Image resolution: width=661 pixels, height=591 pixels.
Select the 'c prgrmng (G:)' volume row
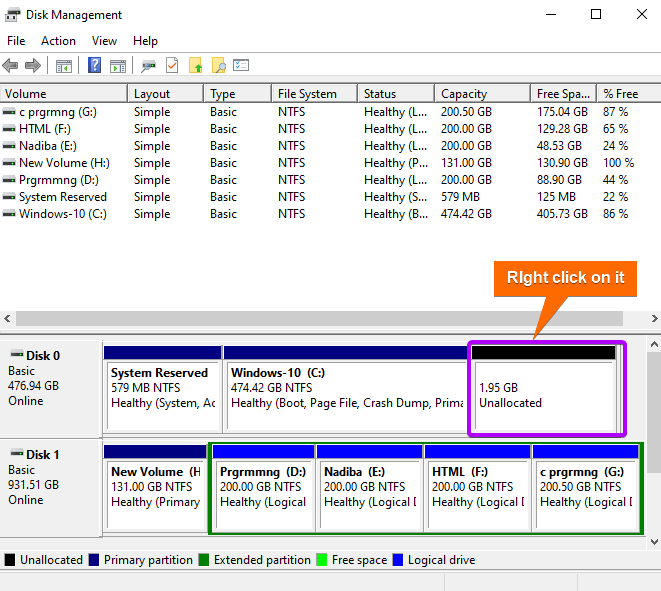click(x=330, y=112)
